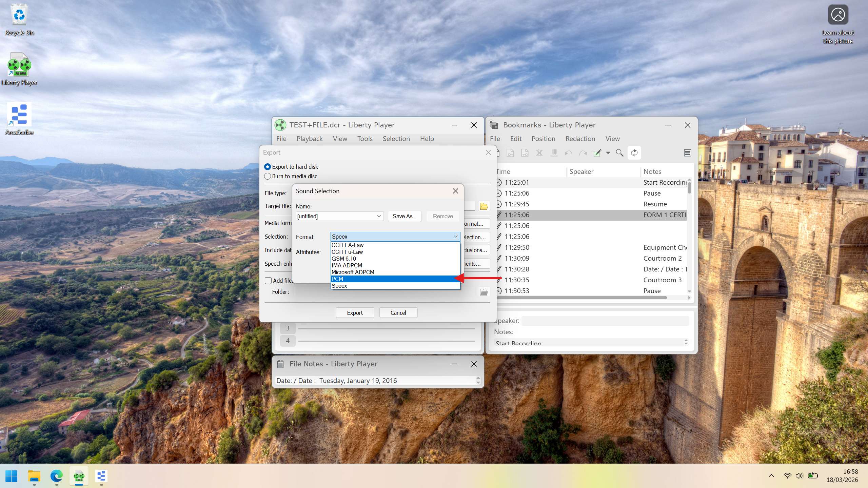Open the Redaction menu in Bookmarks window
The height and width of the screenshot is (488, 868).
[x=580, y=139]
